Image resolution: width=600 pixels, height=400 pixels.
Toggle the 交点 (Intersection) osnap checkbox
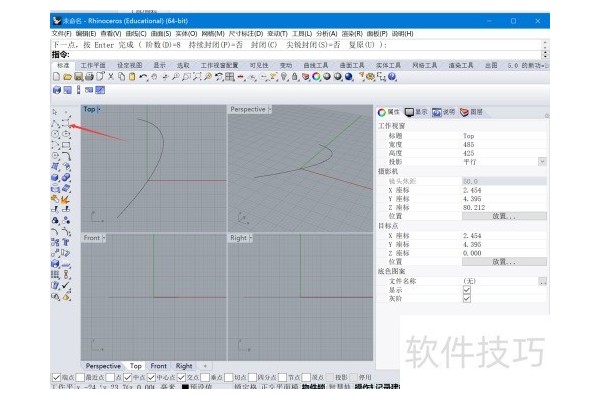coord(181,377)
